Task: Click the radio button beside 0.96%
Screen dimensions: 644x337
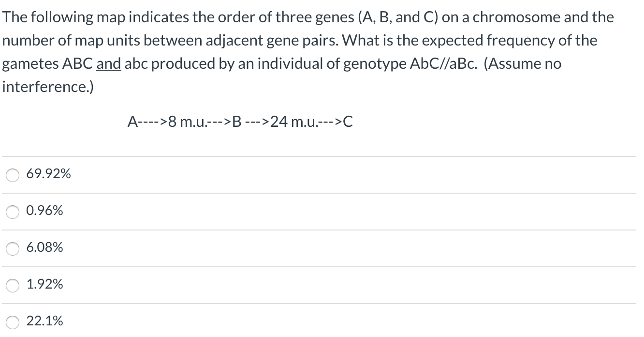Action: [12, 212]
